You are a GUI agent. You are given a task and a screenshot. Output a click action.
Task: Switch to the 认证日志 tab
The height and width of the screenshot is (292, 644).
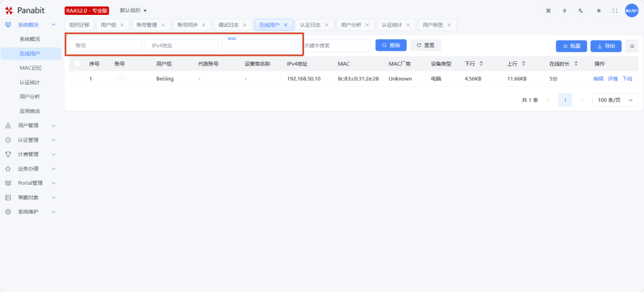point(310,25)
